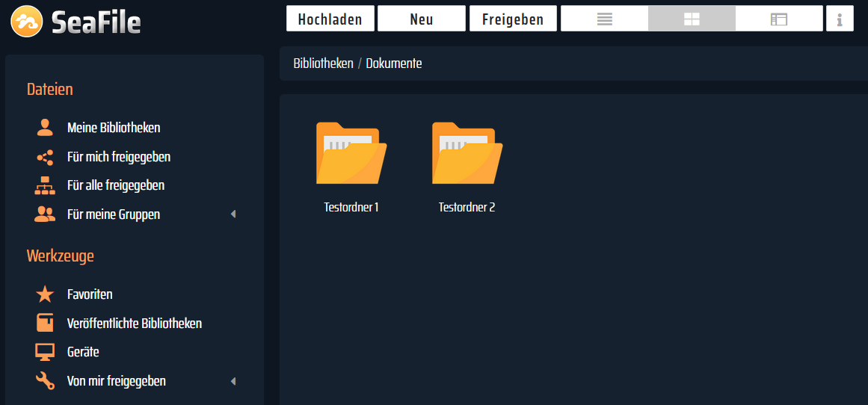Expand the Für meine Gruppen submenu arrow

pyautogui.click(x=233, y=214)
